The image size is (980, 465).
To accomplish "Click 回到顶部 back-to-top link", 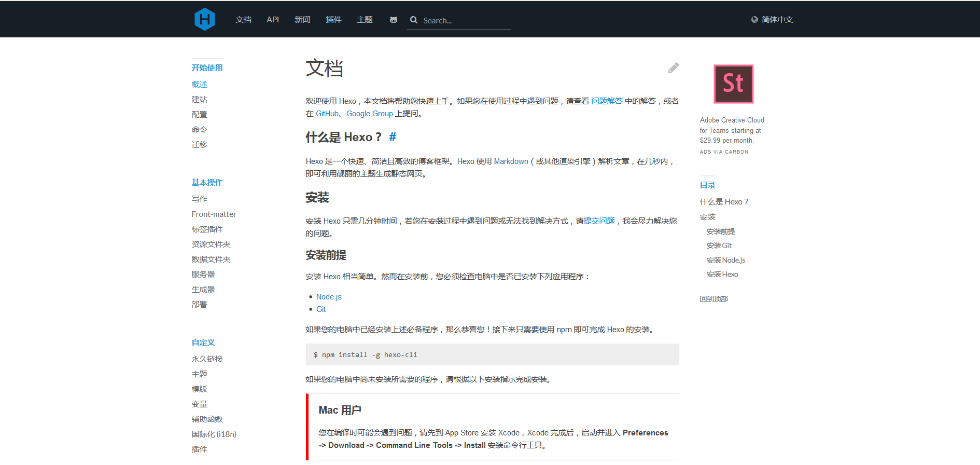I will 713,298.
